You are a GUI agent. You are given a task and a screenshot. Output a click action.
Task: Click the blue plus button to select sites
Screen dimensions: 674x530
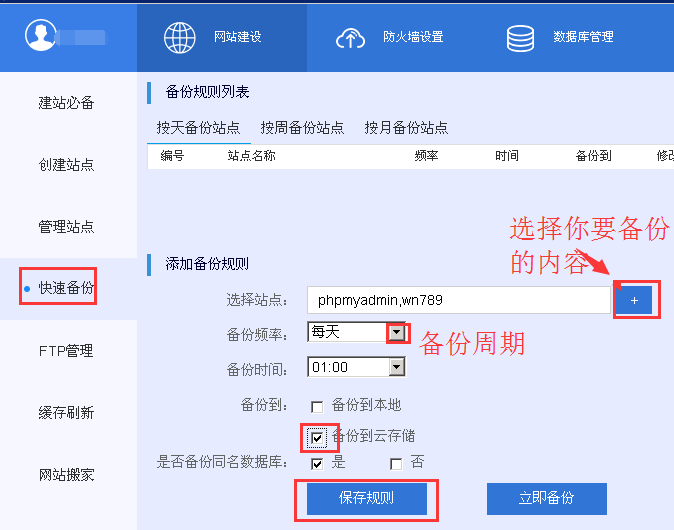click(633, 300)
